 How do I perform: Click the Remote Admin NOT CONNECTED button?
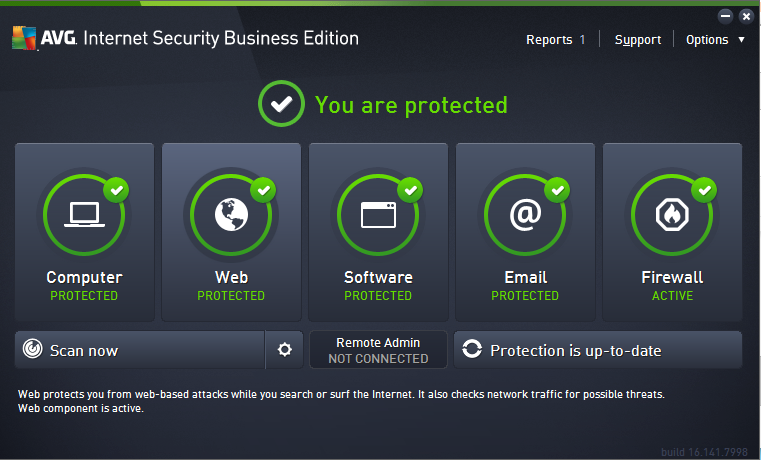pos(378,350)
